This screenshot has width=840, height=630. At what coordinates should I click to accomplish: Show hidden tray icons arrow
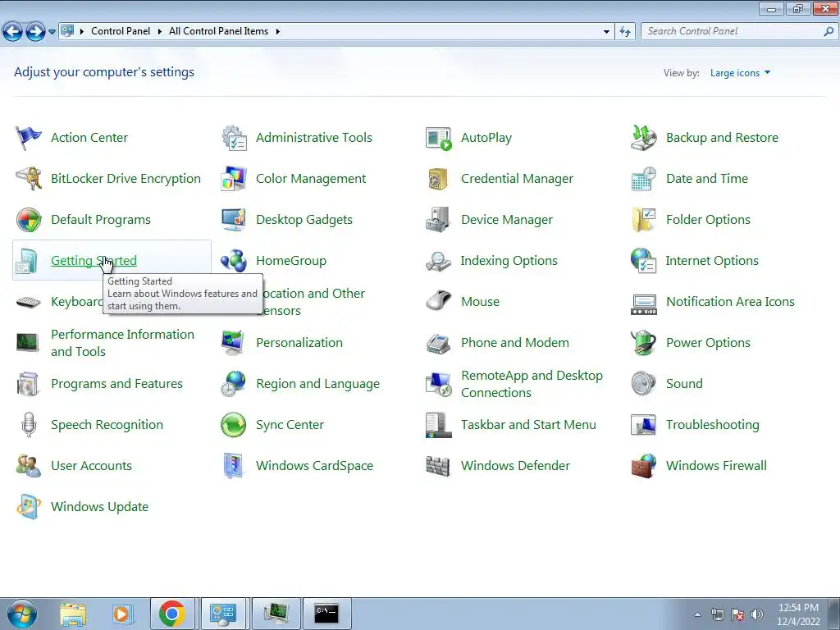(x=697, y=614)
